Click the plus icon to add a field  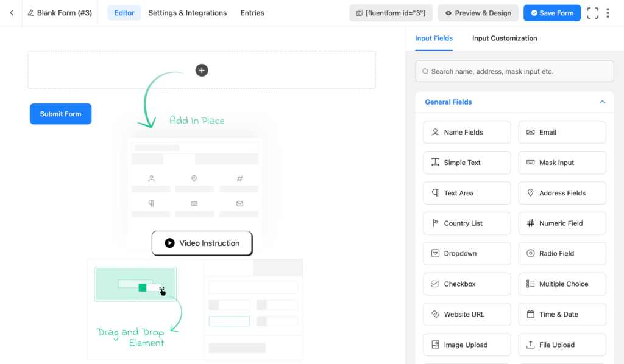tap(202, 71)
